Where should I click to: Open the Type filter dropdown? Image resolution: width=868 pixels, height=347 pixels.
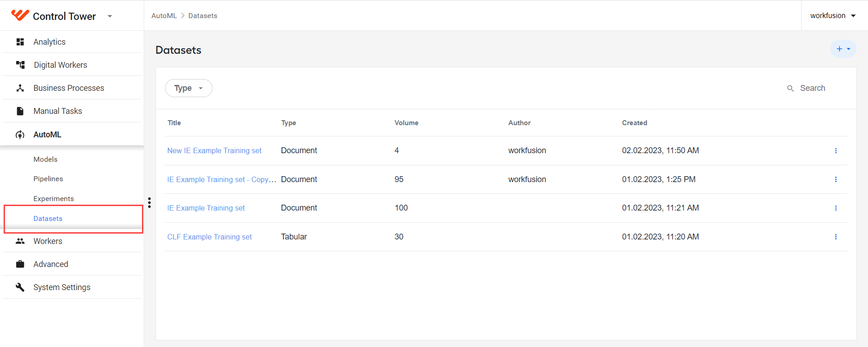[189, 88]
